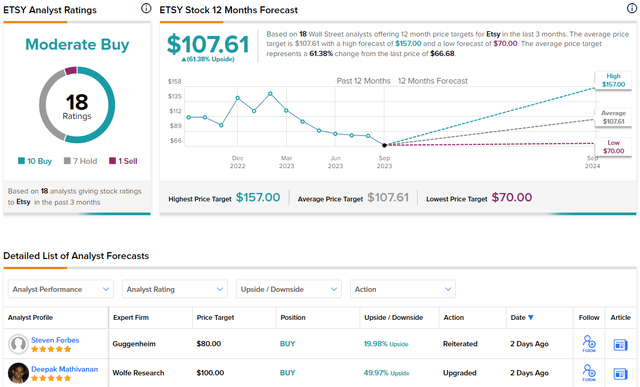Image resolution: width=640 pixels, height=387 pixels.
Task: Click Upgraded action cell
Action: [x=460, y=373]
